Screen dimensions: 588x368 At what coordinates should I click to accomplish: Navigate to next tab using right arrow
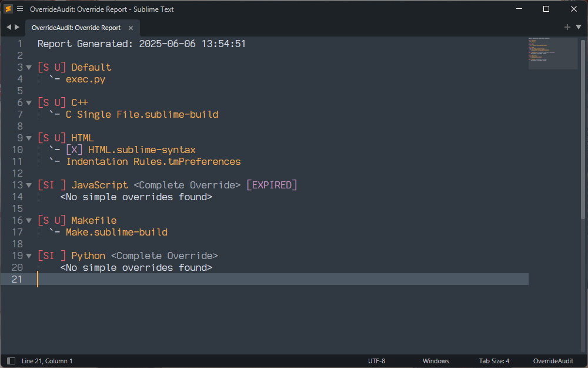point(17,27)
